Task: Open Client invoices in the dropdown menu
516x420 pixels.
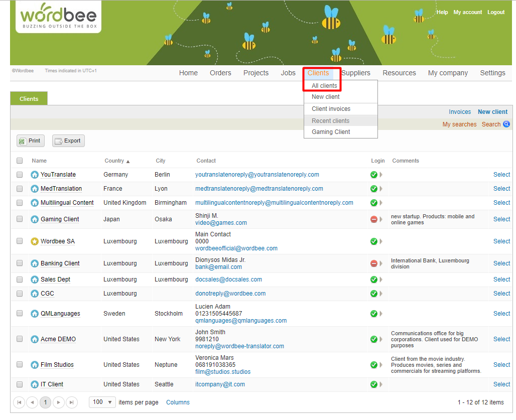Action: click(331, 109)
